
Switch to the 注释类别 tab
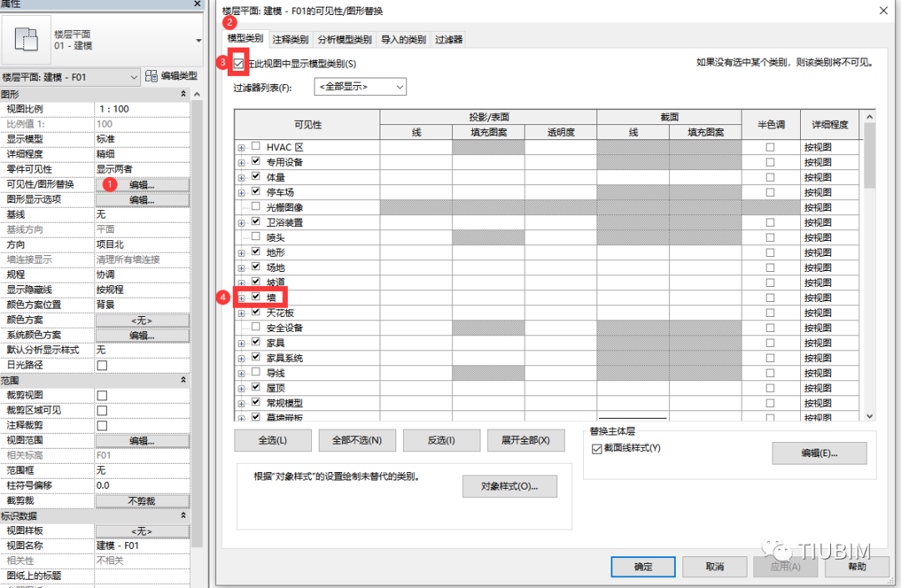coord(290,40)
